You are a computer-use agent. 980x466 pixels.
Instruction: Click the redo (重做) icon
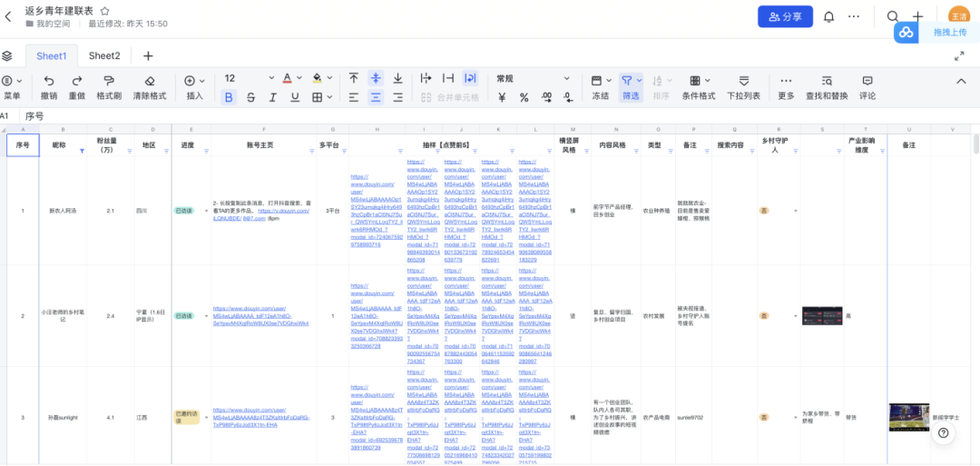pyautogui.click(x=77, y=81)
